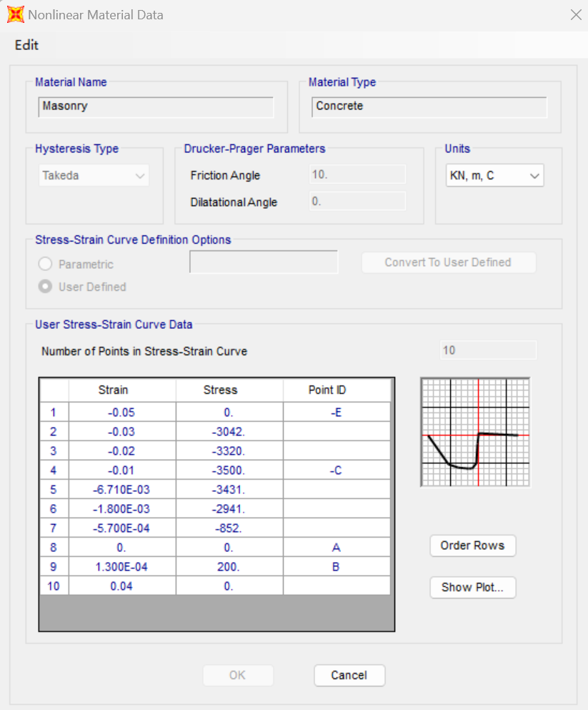Click the Number of Points field

pos(489,350)
